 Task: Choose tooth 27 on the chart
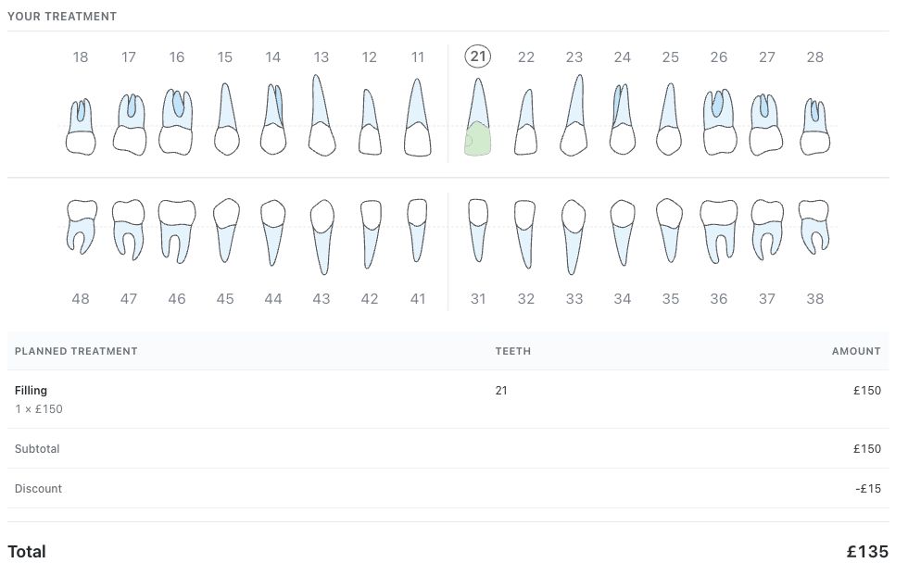click(766, 124)
